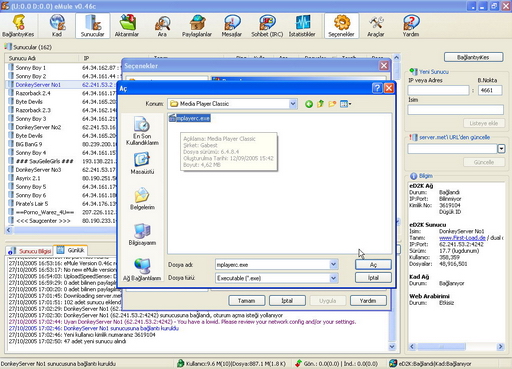Open the Araçlar toolbar icon
Image resolution: width=512 pixels, height=369 pixels.
376,26
